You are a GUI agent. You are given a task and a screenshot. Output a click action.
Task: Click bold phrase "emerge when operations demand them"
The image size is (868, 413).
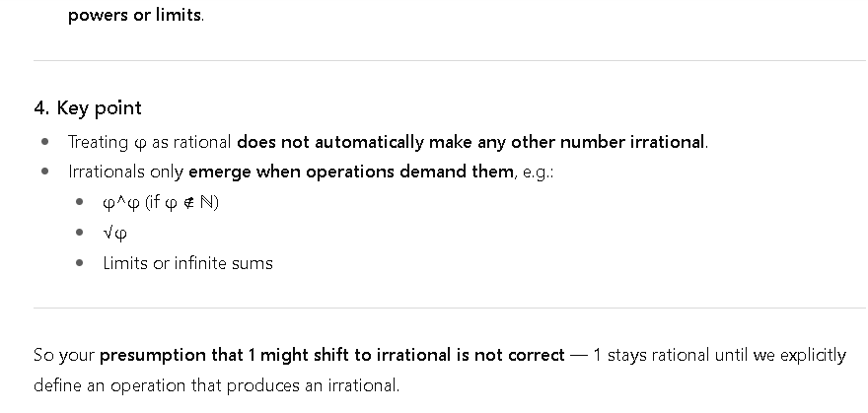pos(352,172)
